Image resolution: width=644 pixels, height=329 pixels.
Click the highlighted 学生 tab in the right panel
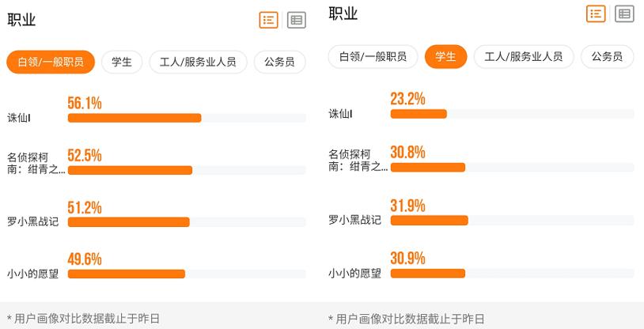coord(445,57)
